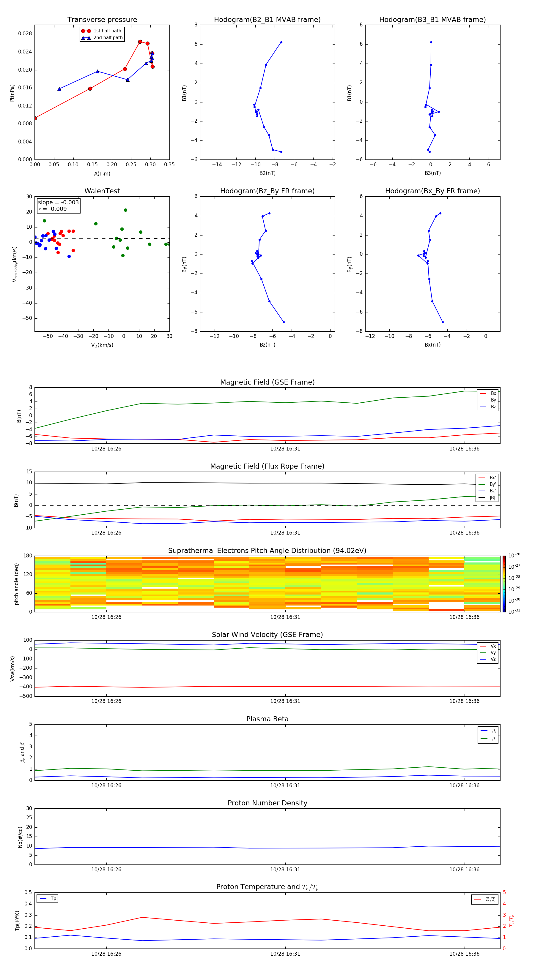The width and height of the screenshot is (535, 980).
Task: Click the "B3(nT)" x-axis label
Action: (432, 173)
